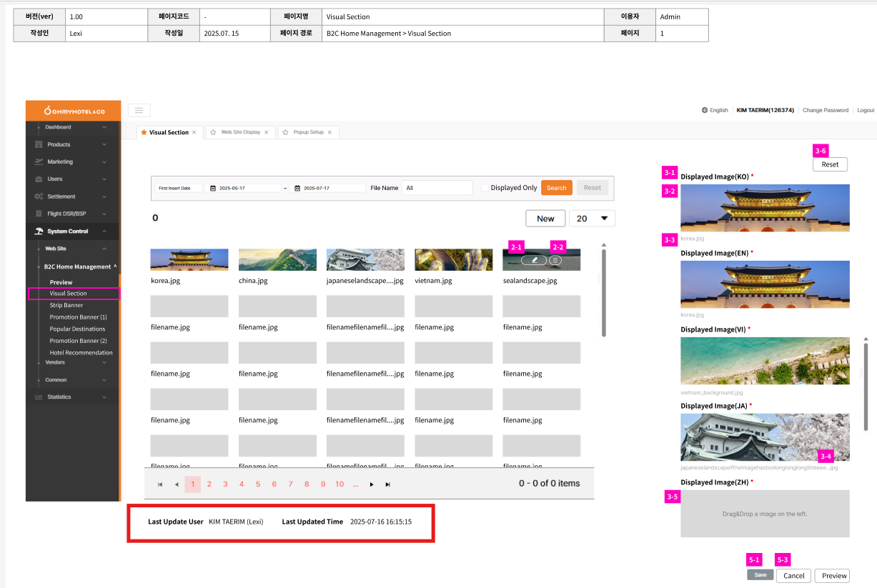The image size is (877, 588).
Task: Click the edit pencil icon on sealandscape.jpg
Action: [x=534, y=261]
